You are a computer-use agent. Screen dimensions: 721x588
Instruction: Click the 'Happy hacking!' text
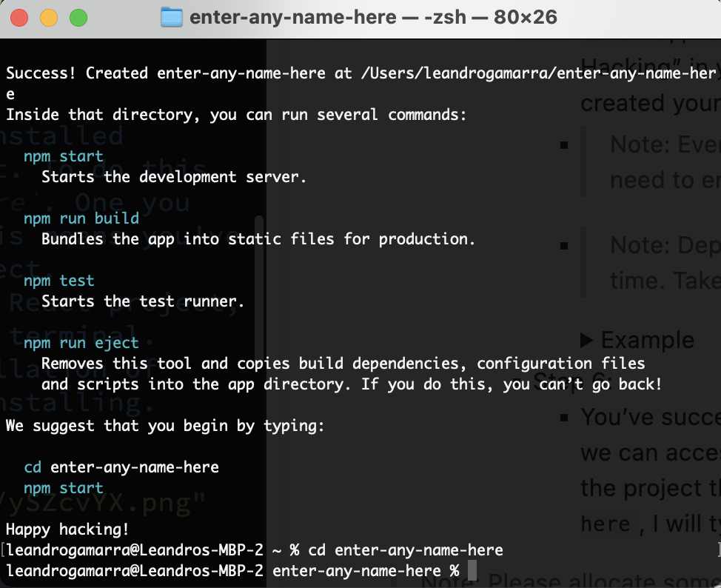click(x=67, y=529)
